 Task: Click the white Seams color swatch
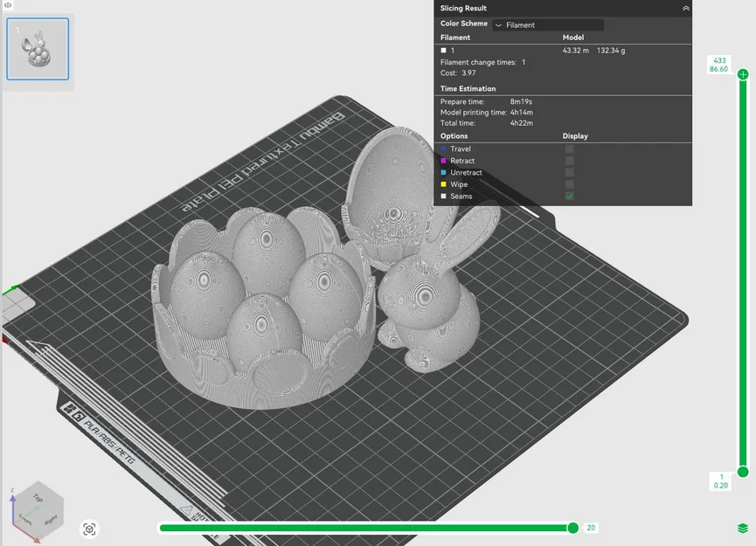[444, 197]
